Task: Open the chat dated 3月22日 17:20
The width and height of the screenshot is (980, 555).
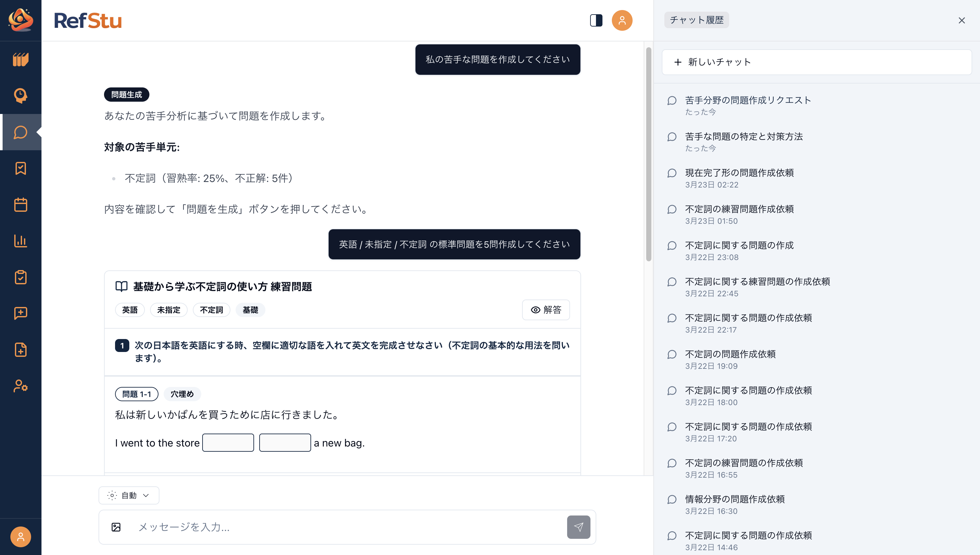Action: tap(816, 432)
